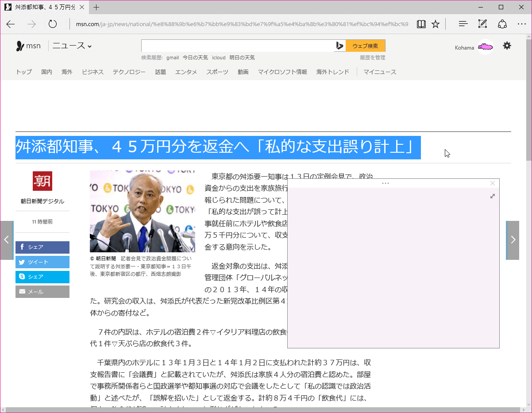Expand the ニュース dropdown
The height and width of the screenshot is (413, 532).
(72, 46)
